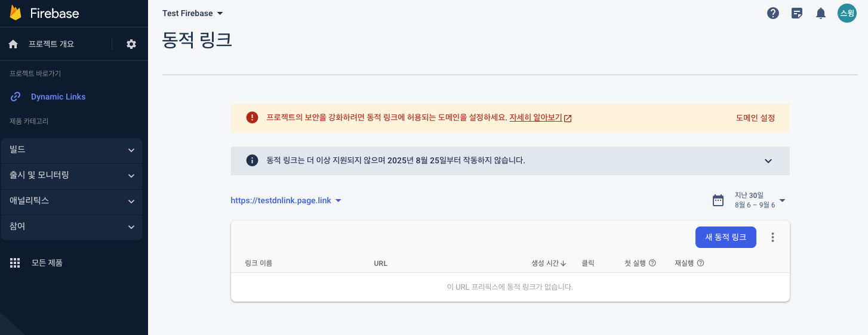Open the testdnlink.page.link URL prefix dropdown
The width and height of the screenshot is (868, 335).
pos(286,201)
